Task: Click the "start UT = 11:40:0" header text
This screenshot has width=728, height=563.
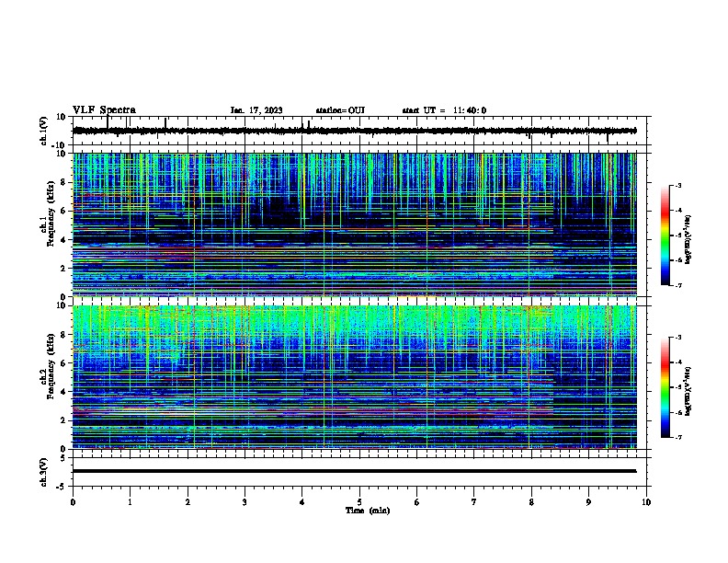Action: [x=444, y=110]
